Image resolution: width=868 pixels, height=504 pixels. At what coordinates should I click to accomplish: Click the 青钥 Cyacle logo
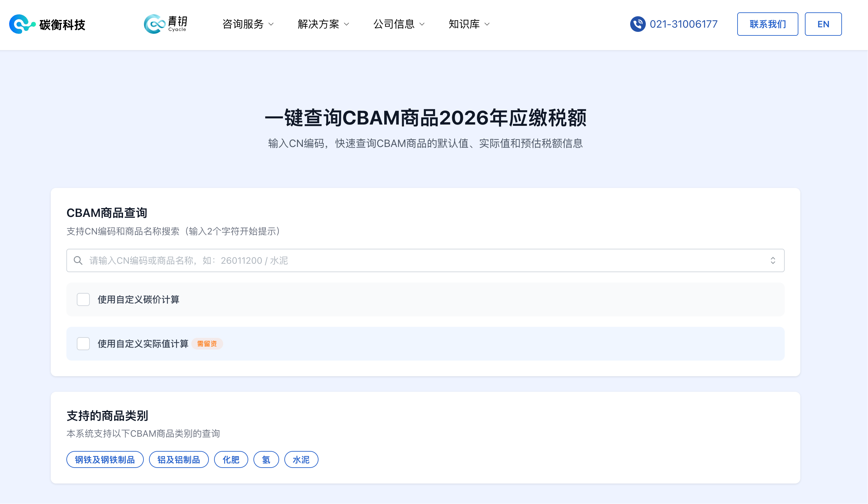165,24
